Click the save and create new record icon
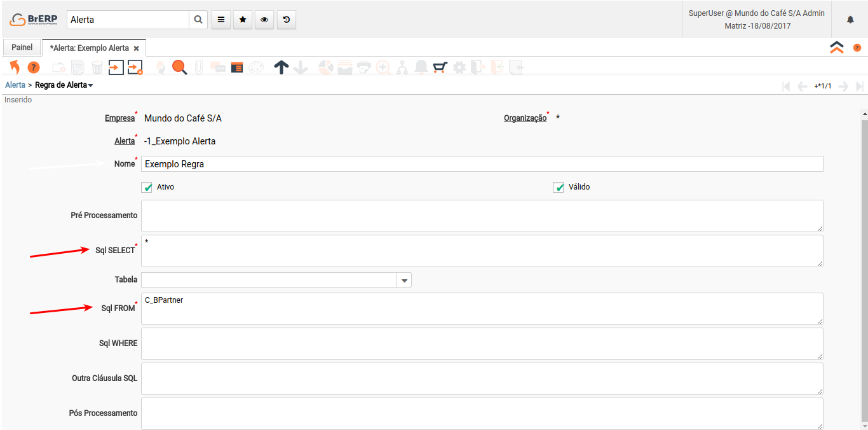The height and width of the screenshot is (430, 868). [135, 67]
